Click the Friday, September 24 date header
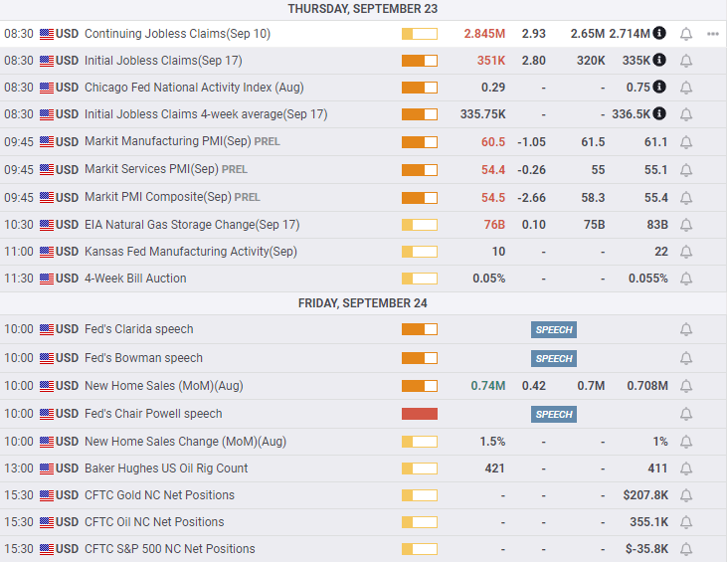This screenshot has height=562, width=728. (363, 303)
